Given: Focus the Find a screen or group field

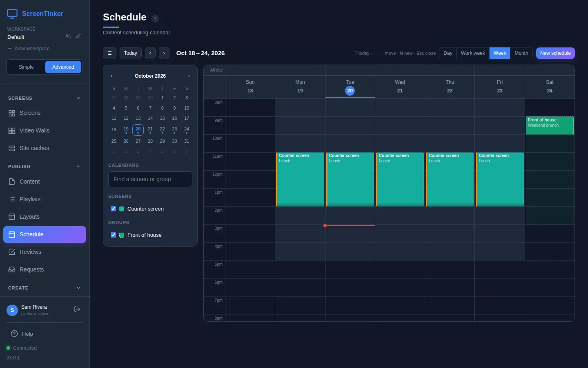Looking at the screenshot, I should pos(150,179).
